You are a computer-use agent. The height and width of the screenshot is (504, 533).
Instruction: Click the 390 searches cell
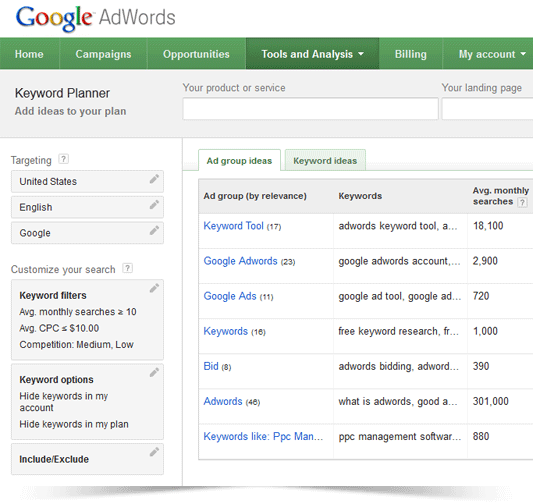tap(500, 371)
